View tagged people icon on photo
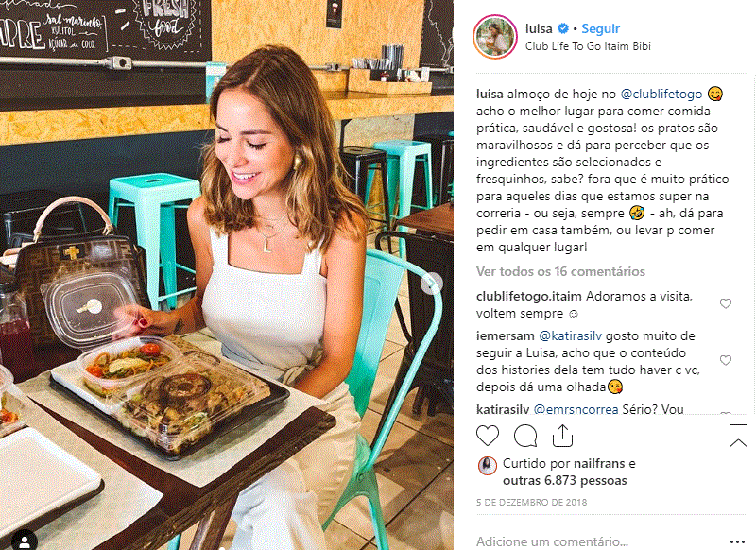Image resolution: width=756 pixels, height=550 pixels. coord(24,541)
